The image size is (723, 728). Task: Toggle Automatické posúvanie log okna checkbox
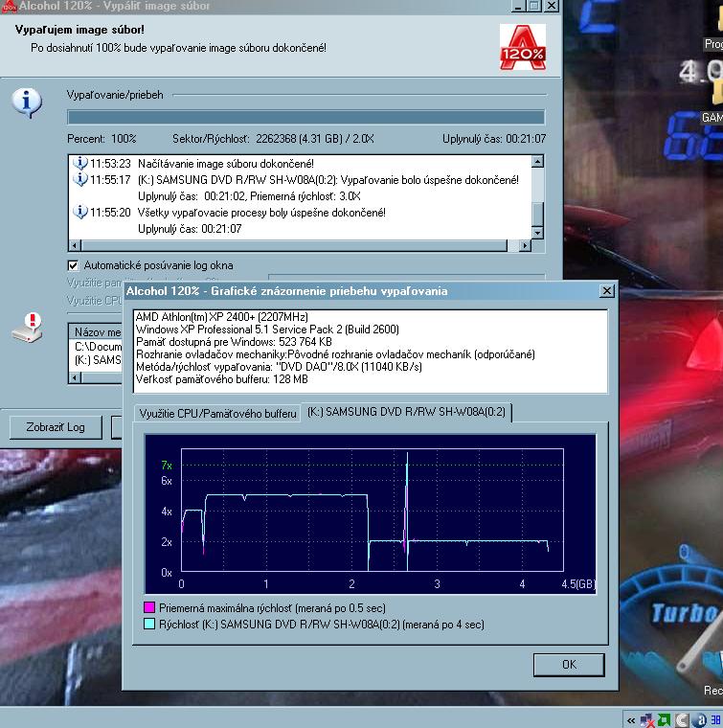(x=73, y=265)
